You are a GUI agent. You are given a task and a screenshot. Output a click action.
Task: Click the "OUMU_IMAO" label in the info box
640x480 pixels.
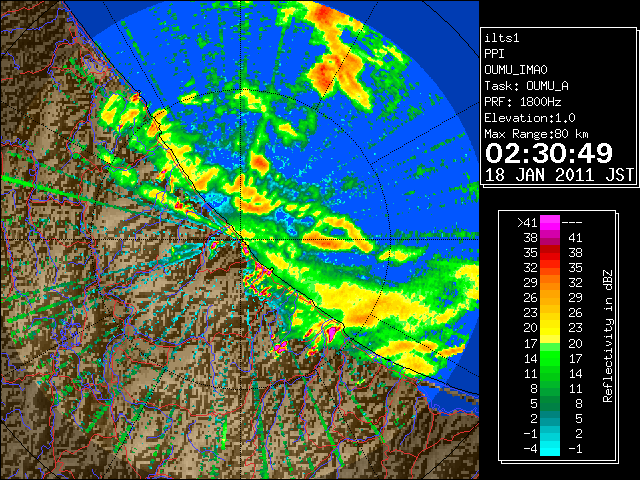[x=516, y=70]
